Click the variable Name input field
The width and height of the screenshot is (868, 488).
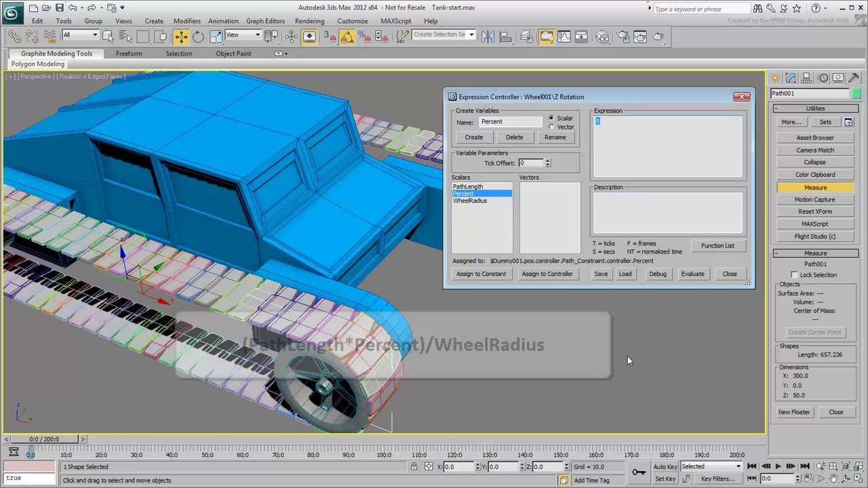511,121
